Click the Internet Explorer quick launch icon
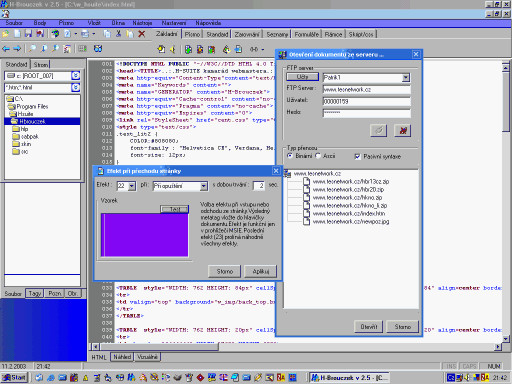512x384 pixels. (51, 377)
